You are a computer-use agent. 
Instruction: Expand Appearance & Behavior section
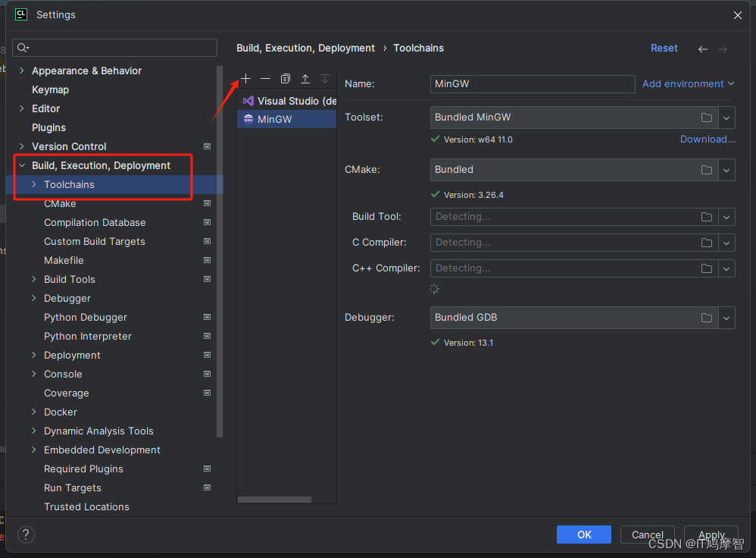pos(22,71)
